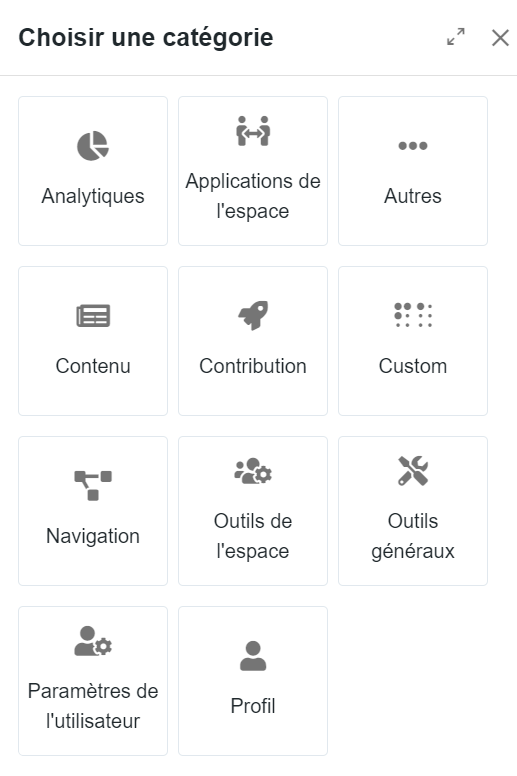This screenshot has height=776, width=517.
Task: Choose the Contenu category label
Action: [93, 366]
